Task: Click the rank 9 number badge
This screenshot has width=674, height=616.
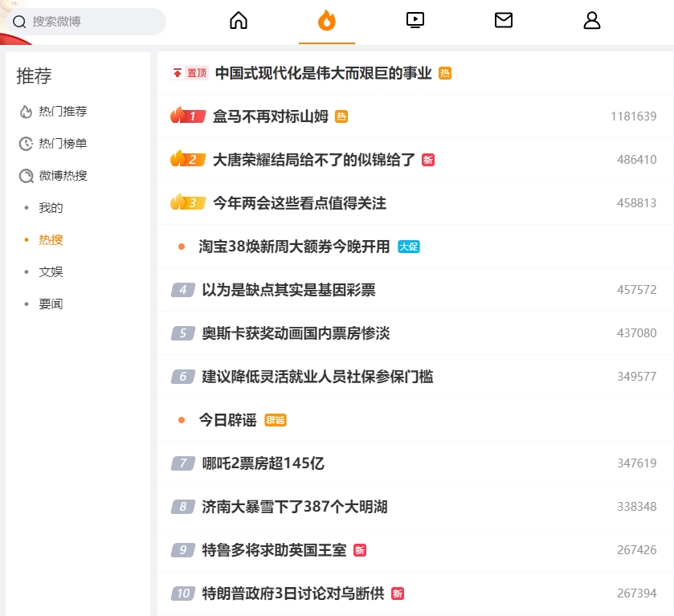Action: [x=183, y=550]
